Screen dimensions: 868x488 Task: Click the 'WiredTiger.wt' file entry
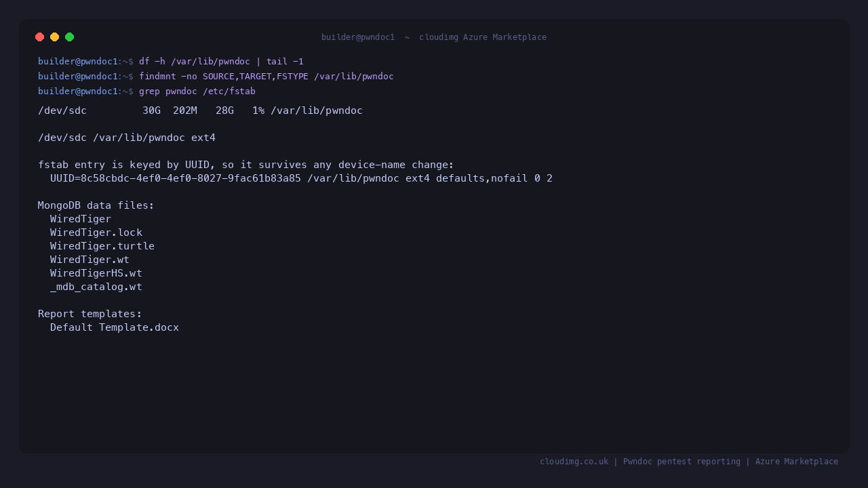click(x=90, y=260)
